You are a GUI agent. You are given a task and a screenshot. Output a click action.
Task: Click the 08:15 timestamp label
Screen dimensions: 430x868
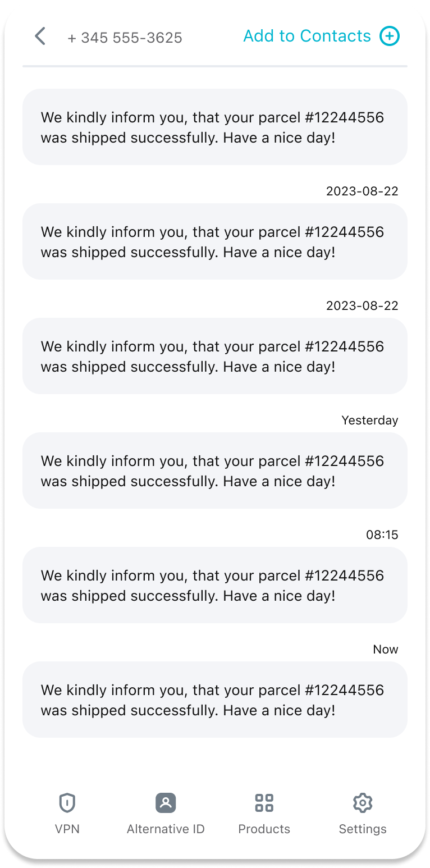click(382, 535)
